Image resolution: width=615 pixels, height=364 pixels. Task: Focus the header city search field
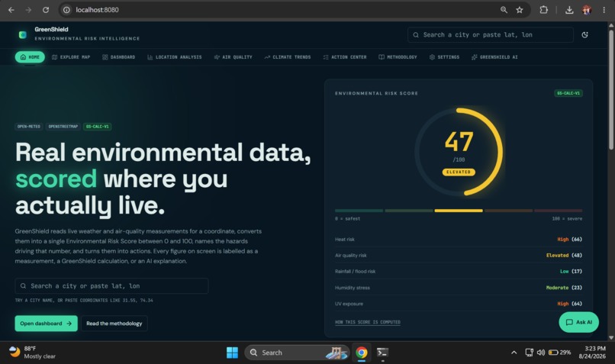491,35
